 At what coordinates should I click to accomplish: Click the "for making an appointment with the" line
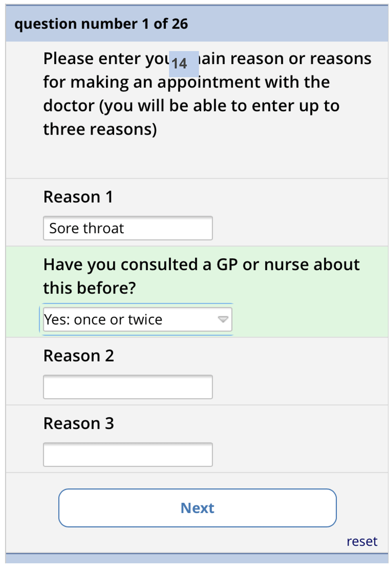tap(186, 82)
